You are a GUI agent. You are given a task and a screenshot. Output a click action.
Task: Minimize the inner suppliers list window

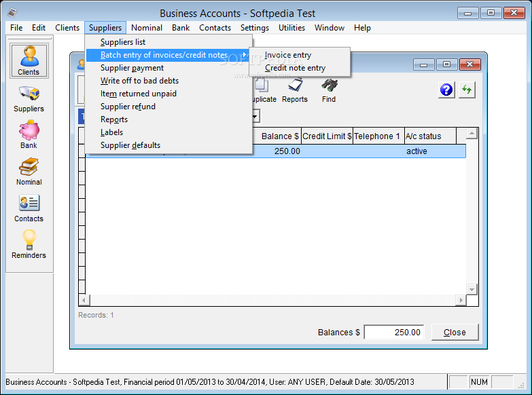pos(423,64)
